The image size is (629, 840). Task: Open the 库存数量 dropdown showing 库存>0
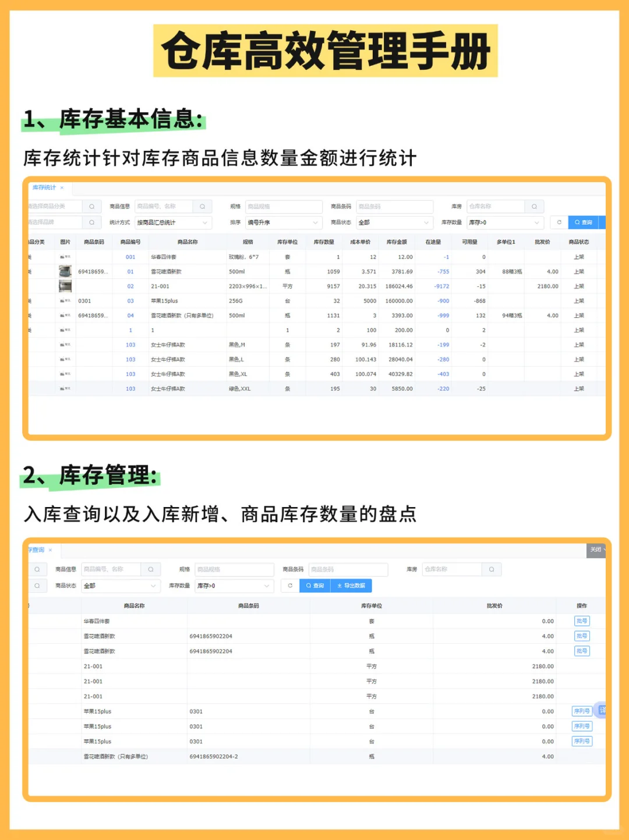click(505, 222)
